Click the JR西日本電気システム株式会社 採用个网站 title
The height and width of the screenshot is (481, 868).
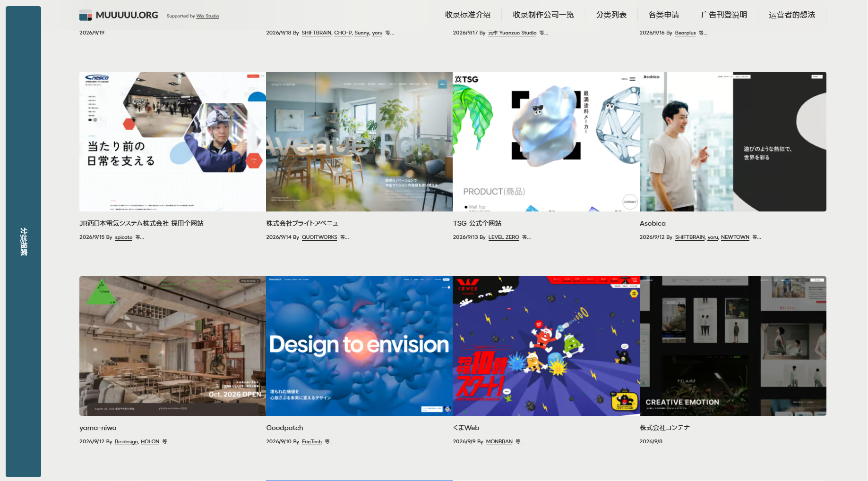coord(141,223)
